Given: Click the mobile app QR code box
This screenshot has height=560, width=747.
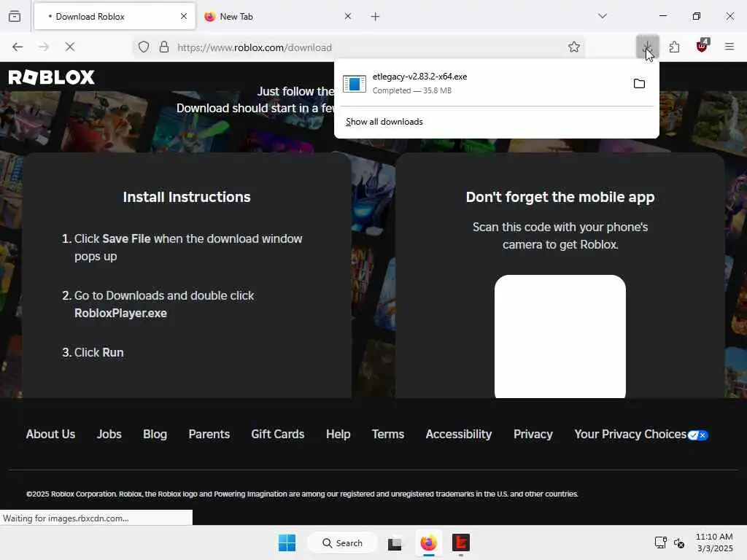Looking at the screenshot, I should (560, 336).
